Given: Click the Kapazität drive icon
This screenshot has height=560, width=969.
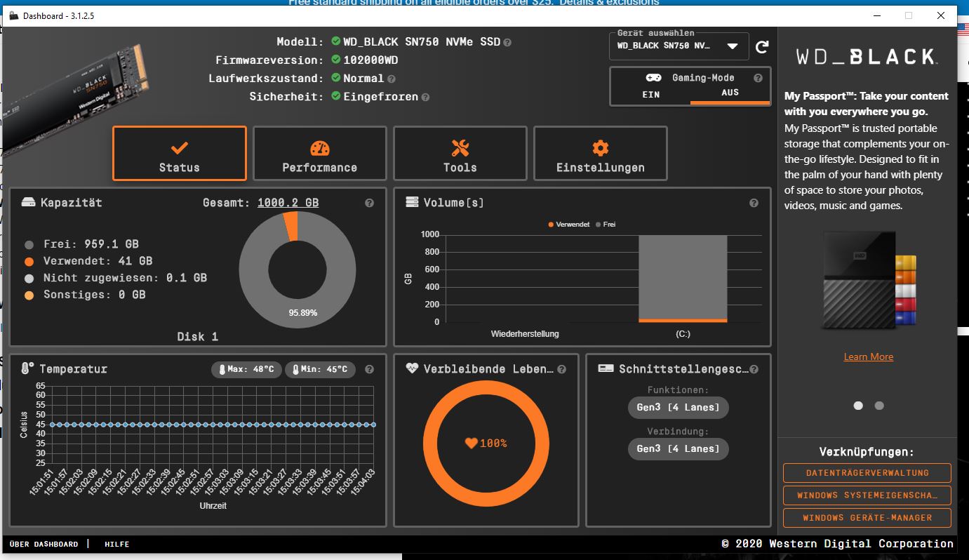Looking at the screenshot, I should point(28,203).
